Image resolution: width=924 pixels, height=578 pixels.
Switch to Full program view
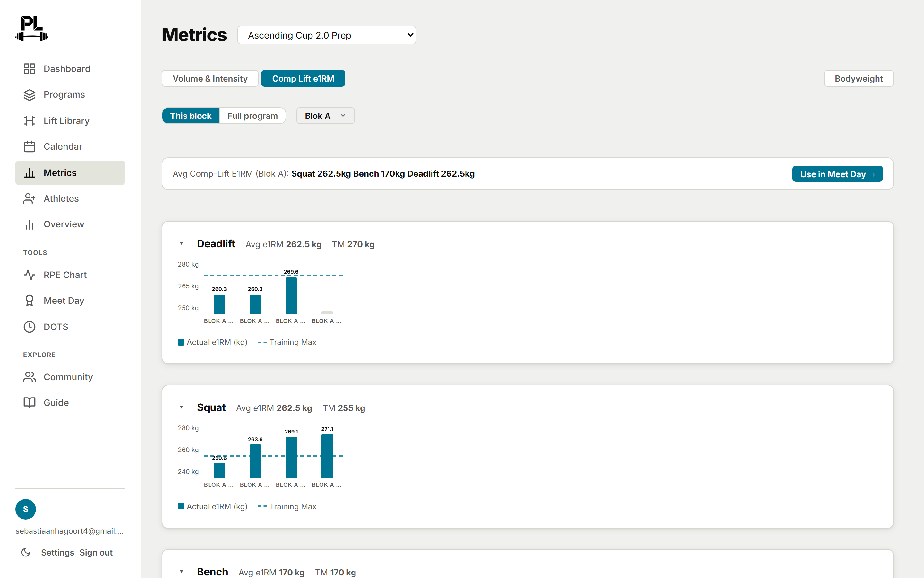click(x=252, y=116)
